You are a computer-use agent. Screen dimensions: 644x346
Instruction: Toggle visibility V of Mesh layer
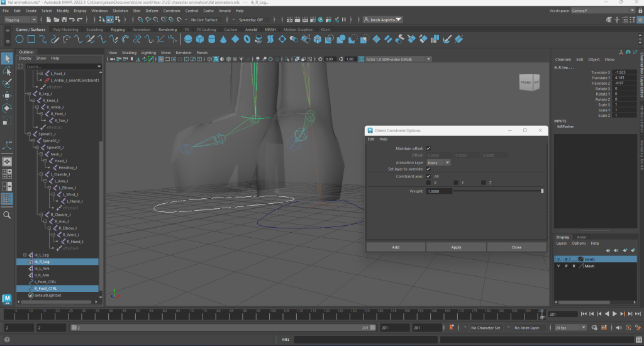point(558,266)
